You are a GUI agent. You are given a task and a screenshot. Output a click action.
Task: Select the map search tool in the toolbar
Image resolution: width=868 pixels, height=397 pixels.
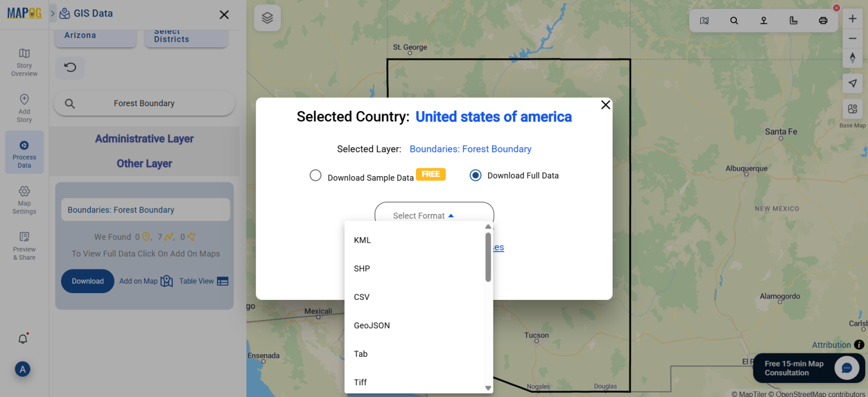coord(734,20)
